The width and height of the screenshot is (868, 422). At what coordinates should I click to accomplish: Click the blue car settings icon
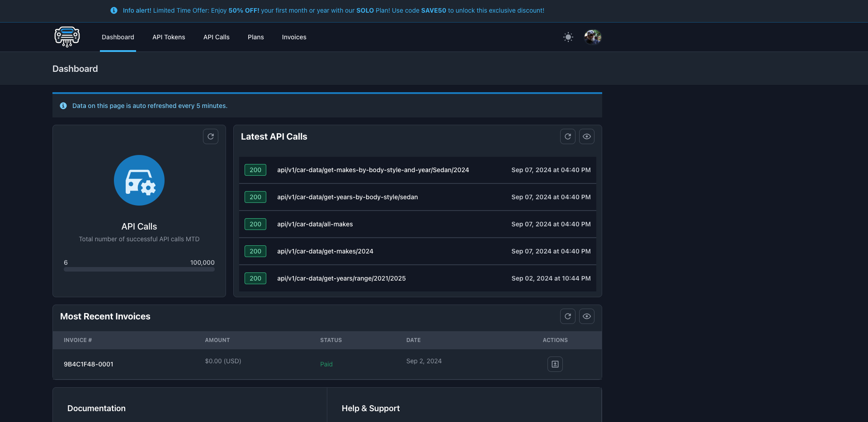point(139,180)
